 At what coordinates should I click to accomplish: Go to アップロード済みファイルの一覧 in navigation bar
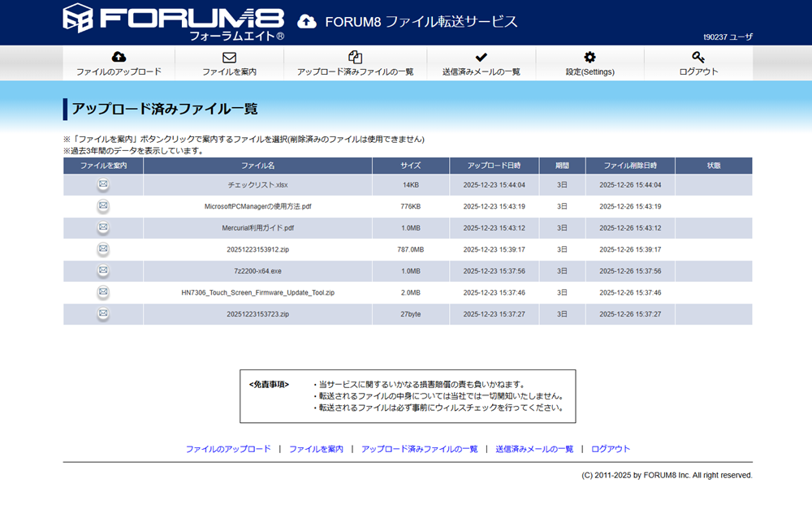click(x=355, y=63)
